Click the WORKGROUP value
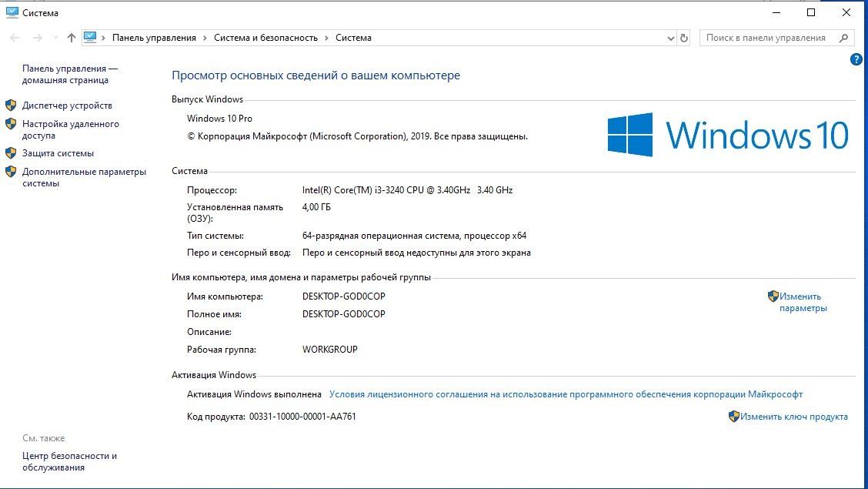Viewport: 868px width, 489px height. click(x=330, y=350)
